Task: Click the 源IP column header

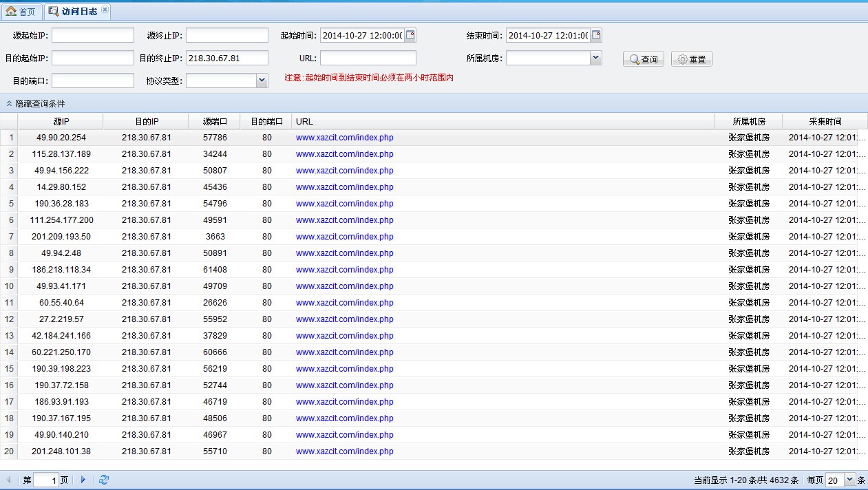Action: pyautogui.click(x=61, y=121)
